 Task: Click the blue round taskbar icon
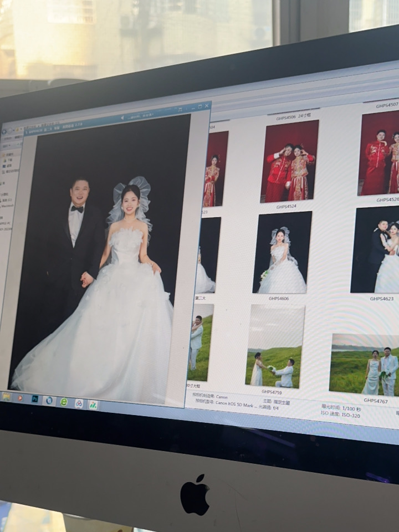49,400
